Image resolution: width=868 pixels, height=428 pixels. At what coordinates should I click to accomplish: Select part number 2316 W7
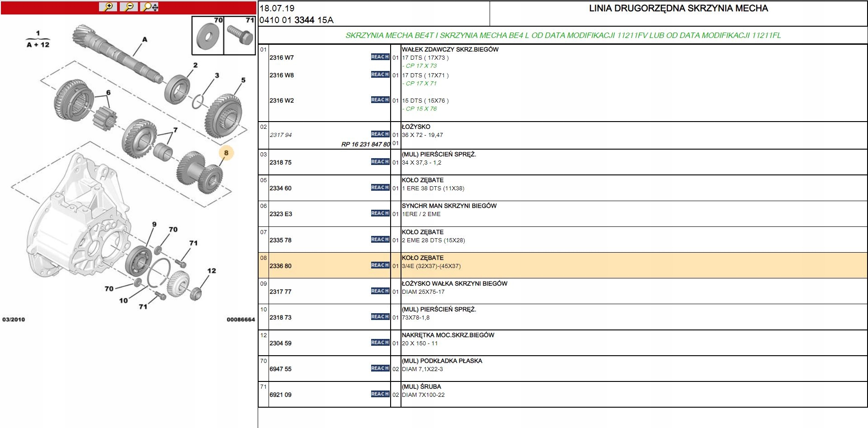[282, 57]
